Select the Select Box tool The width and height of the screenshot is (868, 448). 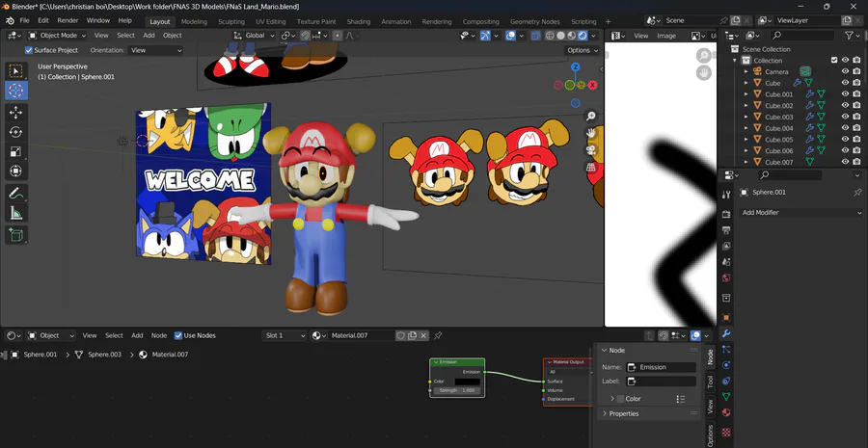[16, 70]
